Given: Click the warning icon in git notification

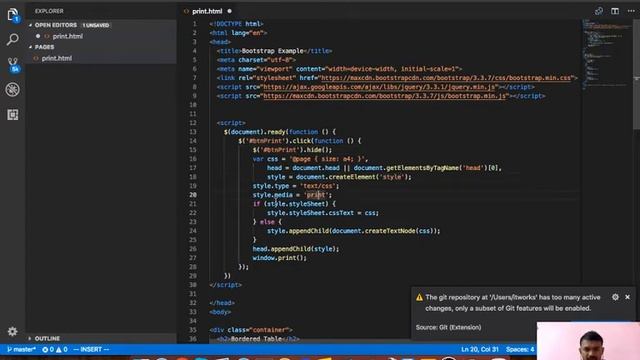Looking at the screenshot, I should 419,297.
